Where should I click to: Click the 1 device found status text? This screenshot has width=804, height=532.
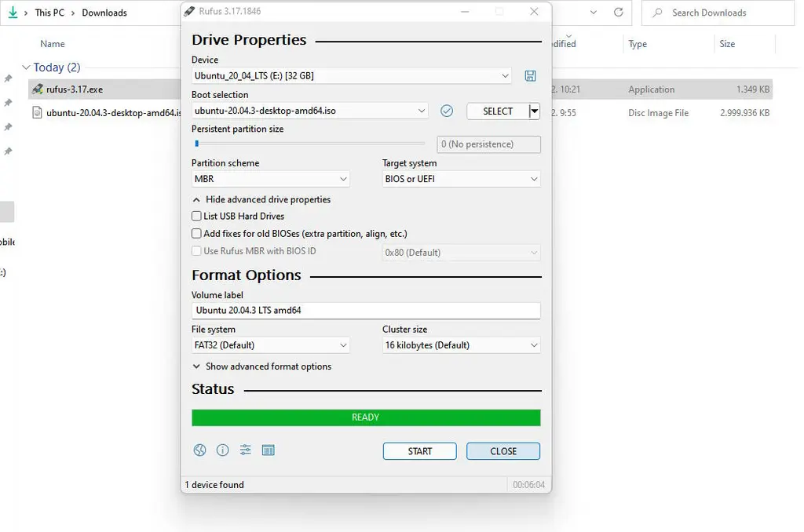pyautogui.click(x=214, y=485)
